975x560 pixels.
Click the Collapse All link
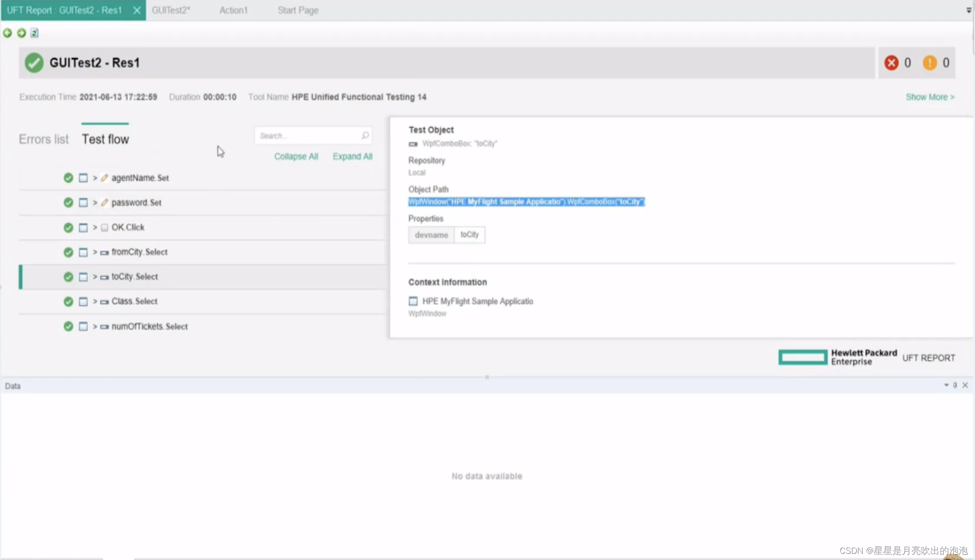[296, 156]
